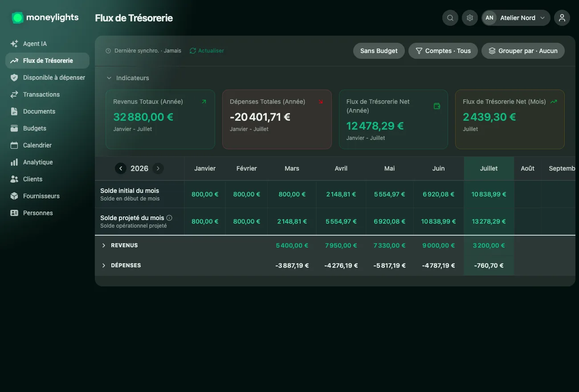The image size is (579, 392).
Task: Click the 10 838,99 € Juillet initial balance
Action: [x=489, y=194]
